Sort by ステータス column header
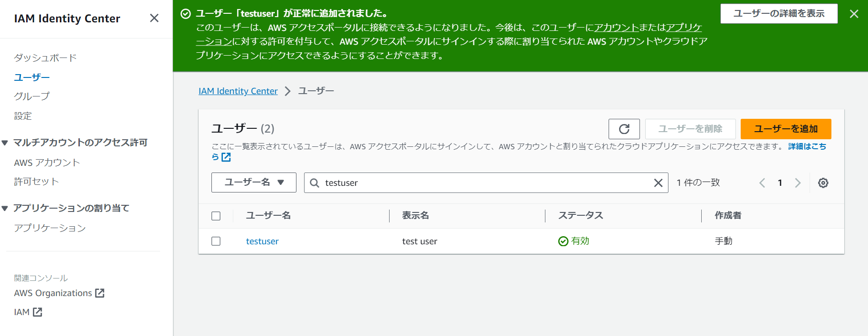This screenshot has height=336, width=868. coord(581,216)
